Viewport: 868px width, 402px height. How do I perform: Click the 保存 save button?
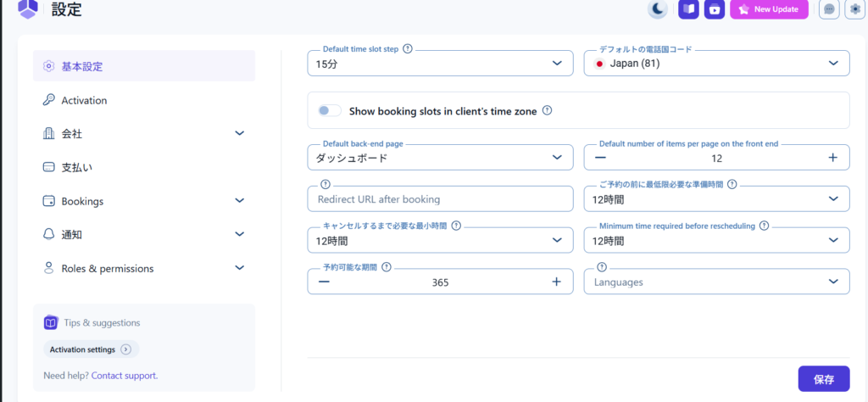coord(823,379)
